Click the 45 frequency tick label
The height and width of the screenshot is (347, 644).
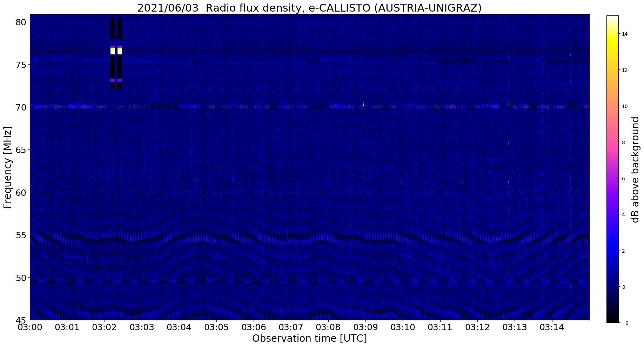[21, 320]
